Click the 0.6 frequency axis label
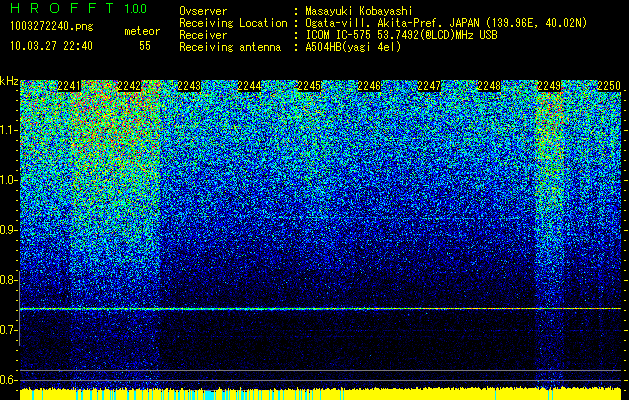Screen dimensions: 629x400 point(9,380)
